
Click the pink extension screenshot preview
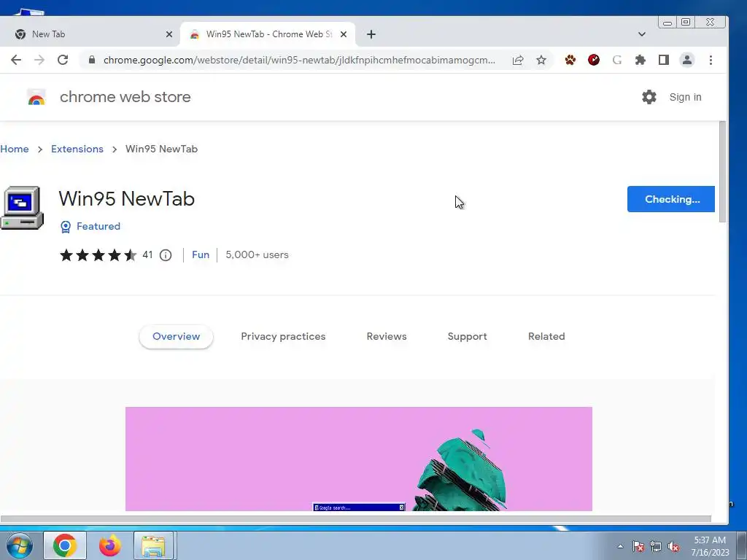[359, 459]
